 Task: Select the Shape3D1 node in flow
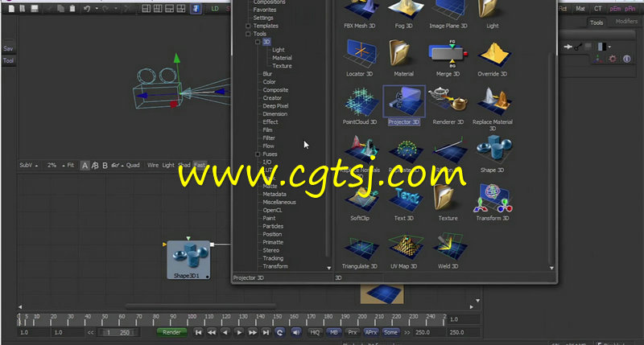point(188,260)
